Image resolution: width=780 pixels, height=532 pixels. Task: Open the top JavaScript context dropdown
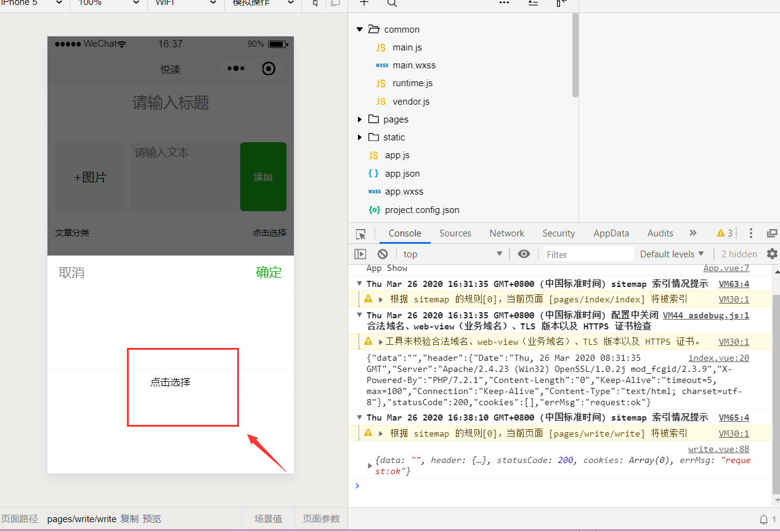pos(453,254)
